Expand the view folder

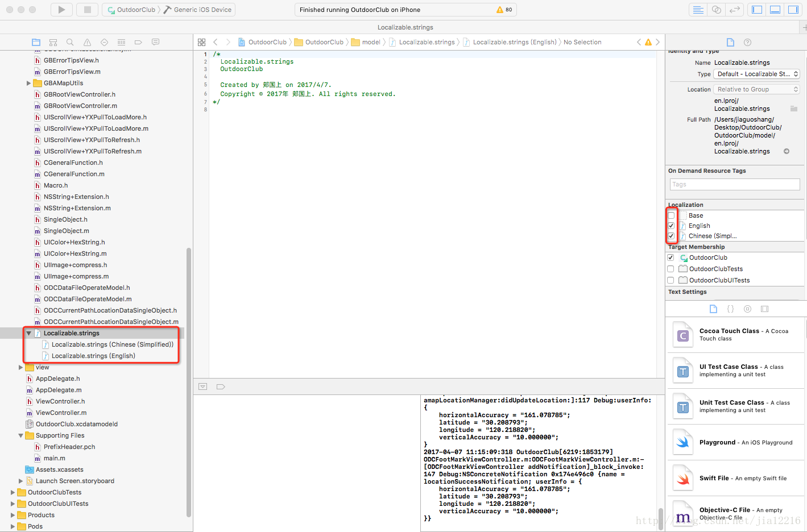tap(20, 367)
